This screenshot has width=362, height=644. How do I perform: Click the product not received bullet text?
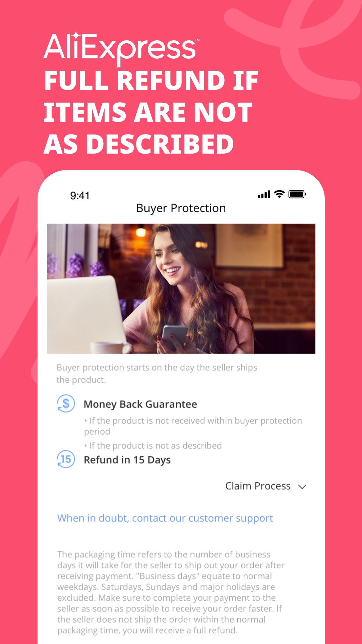coord(193,426)
